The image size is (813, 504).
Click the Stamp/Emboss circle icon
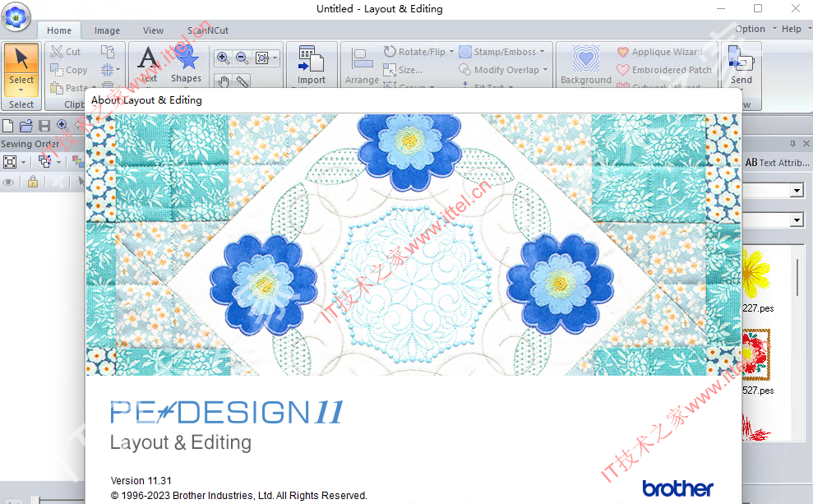(465, 51)
